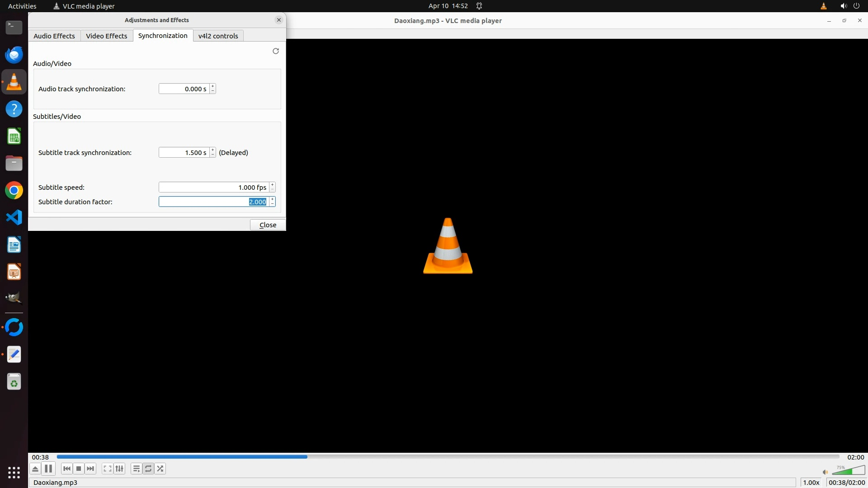The image size is (868, 488).
Task: Toggle random shuffle playback
Action: (x=160, y=469)
